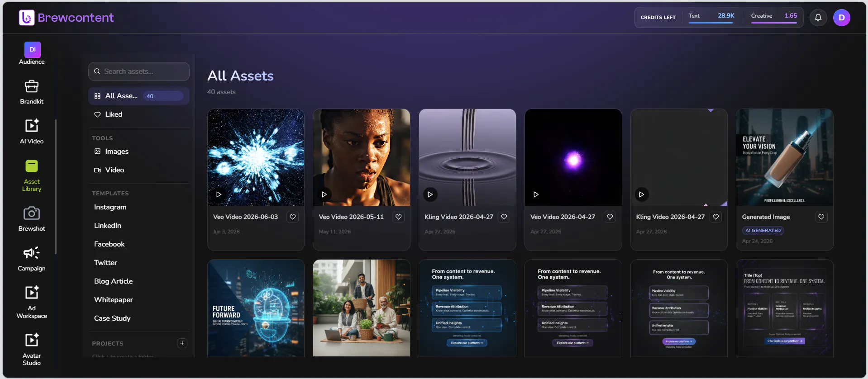Open the user profile avatar D
Image resolution: width=868 pixels, height=379 pixels.
[842, 18]
